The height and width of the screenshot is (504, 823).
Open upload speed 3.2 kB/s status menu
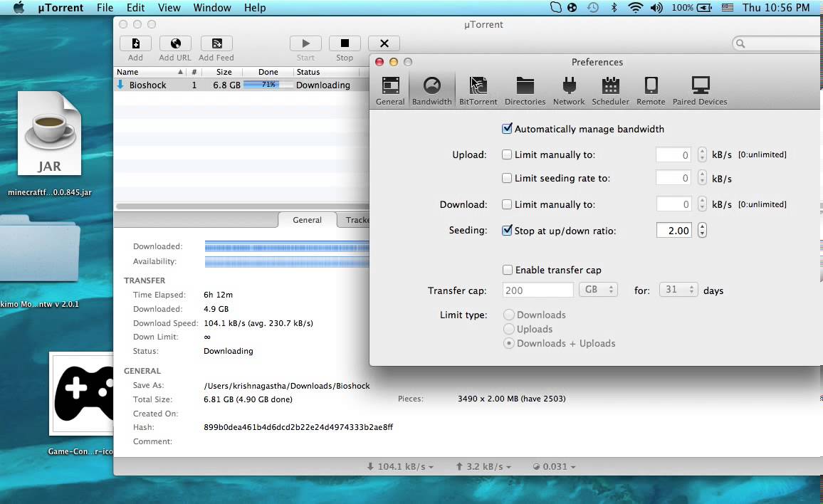tap(483, 467)
